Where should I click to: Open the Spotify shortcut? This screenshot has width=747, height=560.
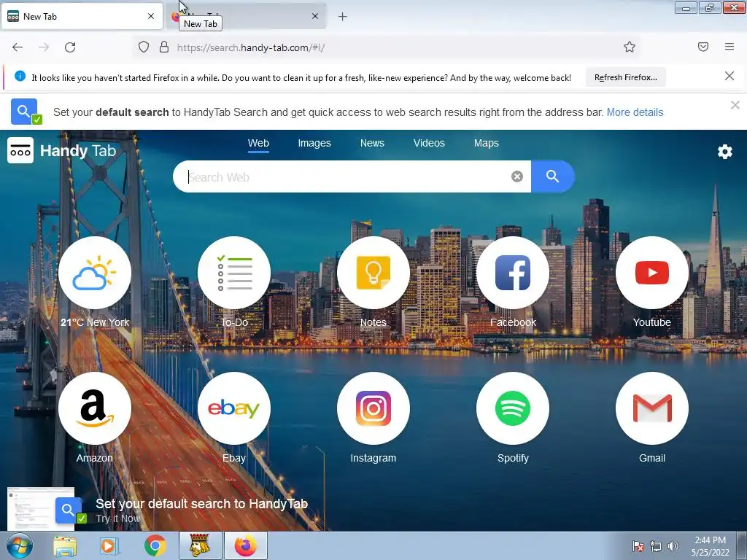tap(513, 408)
